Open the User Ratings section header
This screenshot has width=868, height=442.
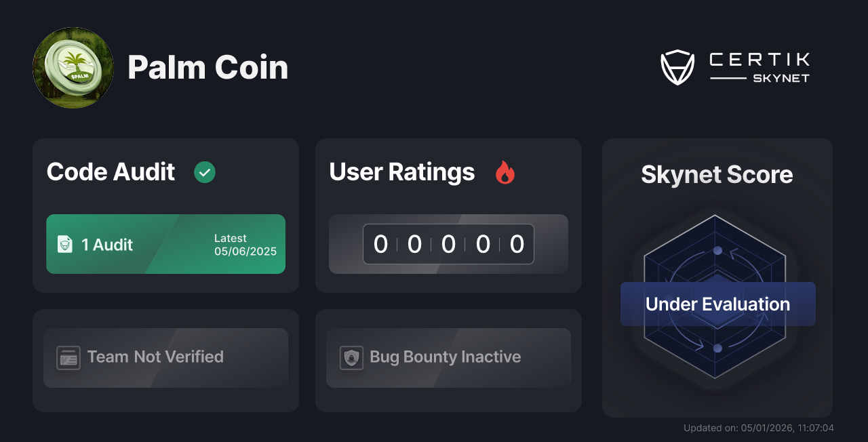click(401, 172)
